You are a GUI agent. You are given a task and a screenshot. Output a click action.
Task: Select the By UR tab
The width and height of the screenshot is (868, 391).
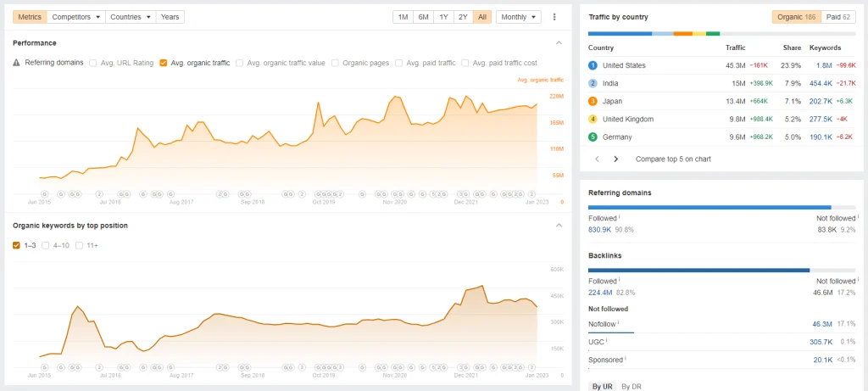[x=602, y=387]
